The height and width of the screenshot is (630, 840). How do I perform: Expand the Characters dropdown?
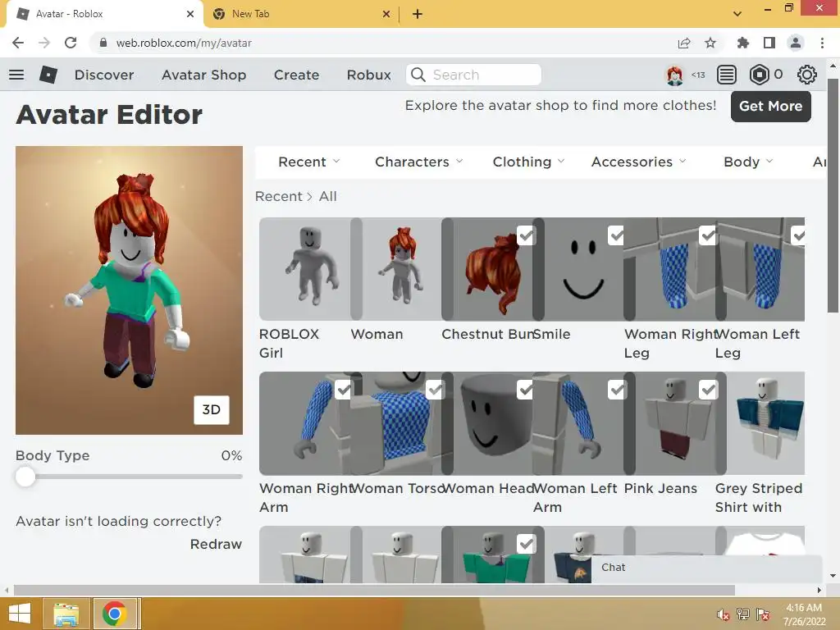pyautogui.click(x=419, y=162)
